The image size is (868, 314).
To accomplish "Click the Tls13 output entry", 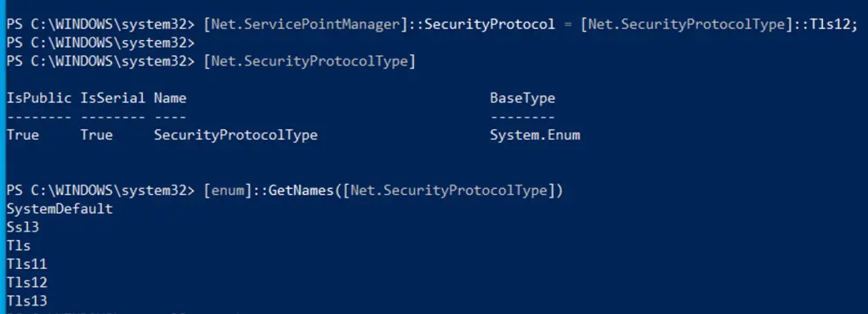I will (x=27, y=300).
